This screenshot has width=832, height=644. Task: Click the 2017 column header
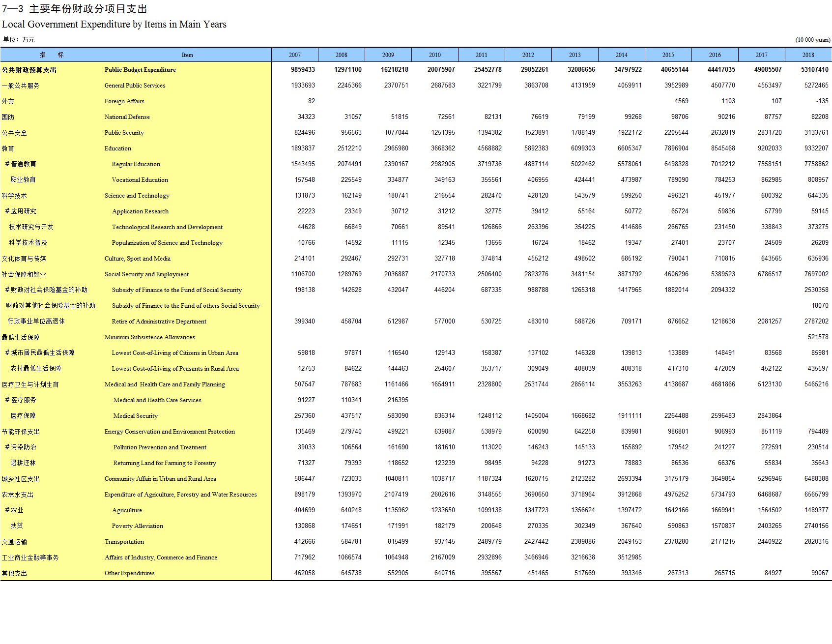pos(762,55)
